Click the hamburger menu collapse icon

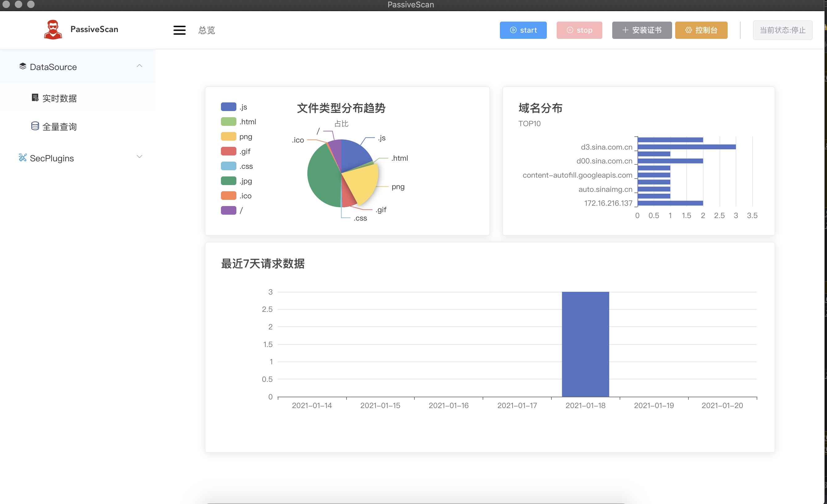[179, 30]
